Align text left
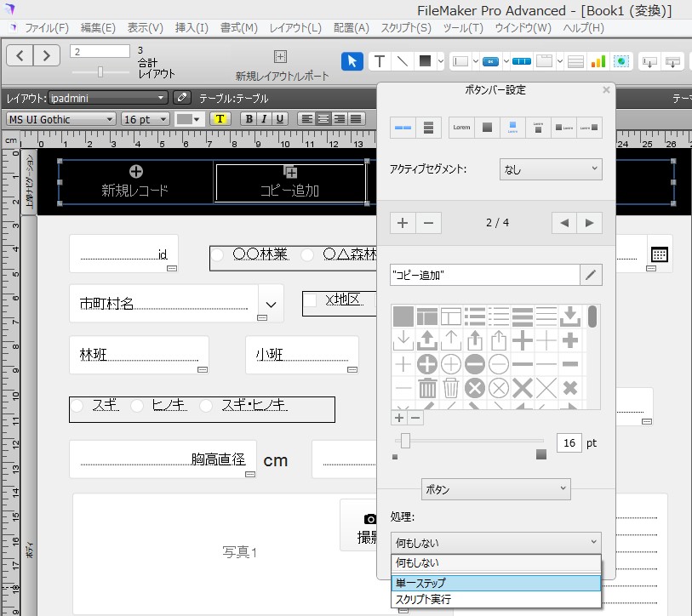This screenshot has width=692, height=616. (x=307, y=119)
